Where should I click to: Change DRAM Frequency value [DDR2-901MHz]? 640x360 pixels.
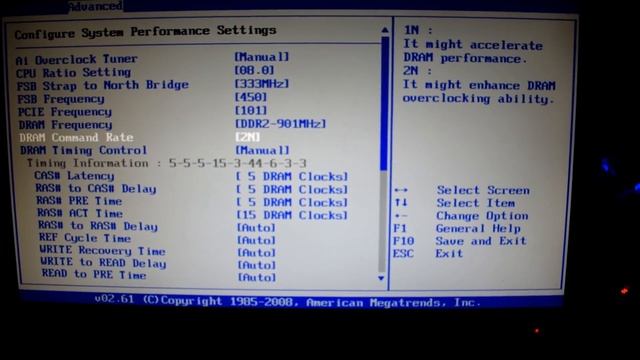(x=280, y=124)
